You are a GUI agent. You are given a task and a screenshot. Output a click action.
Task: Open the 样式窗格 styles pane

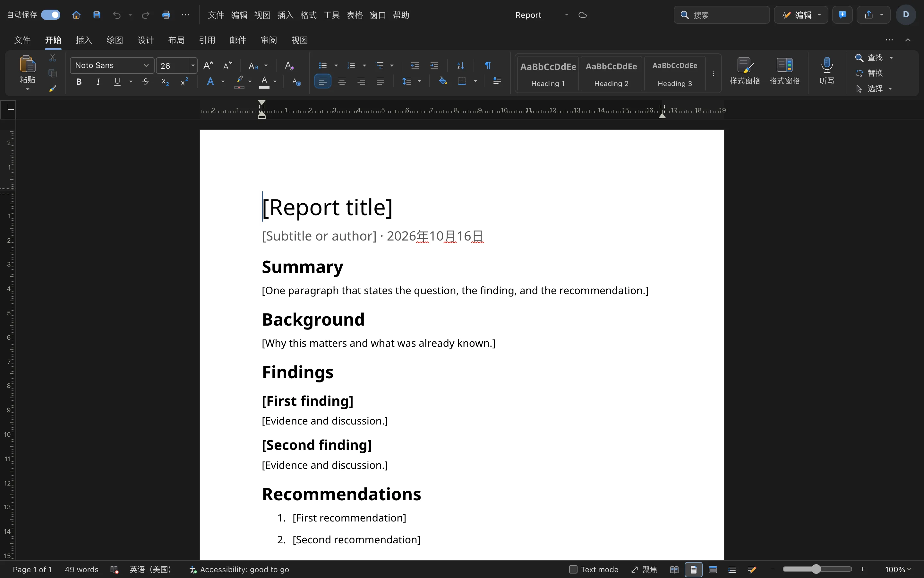[x=745, y=72]
